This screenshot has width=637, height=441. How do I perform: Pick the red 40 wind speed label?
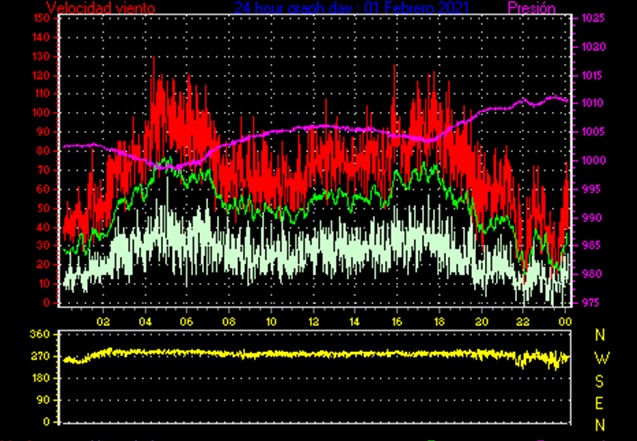(43, 227)
